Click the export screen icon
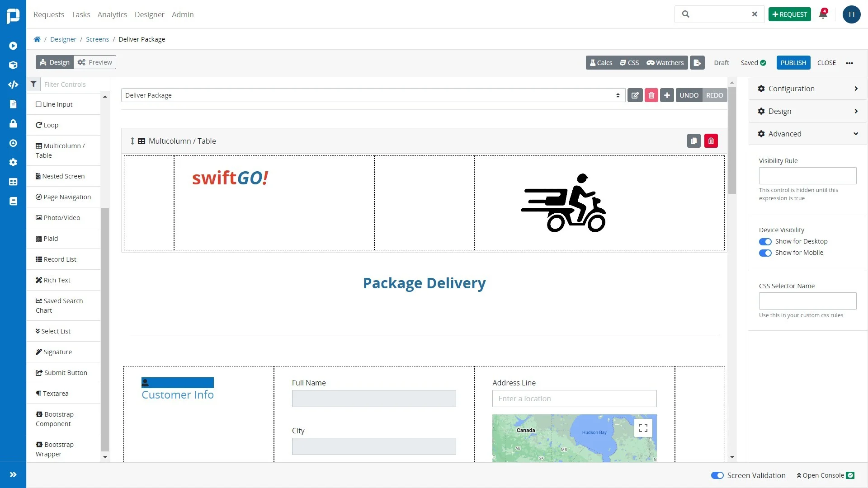Viewport: 868px width, 488px height. tap(697, 63)
